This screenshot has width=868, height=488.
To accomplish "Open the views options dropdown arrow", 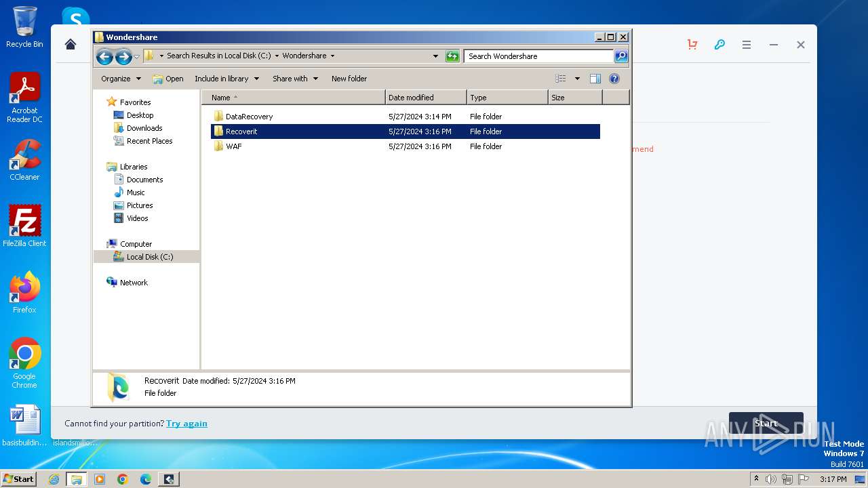I will point(577,79).
